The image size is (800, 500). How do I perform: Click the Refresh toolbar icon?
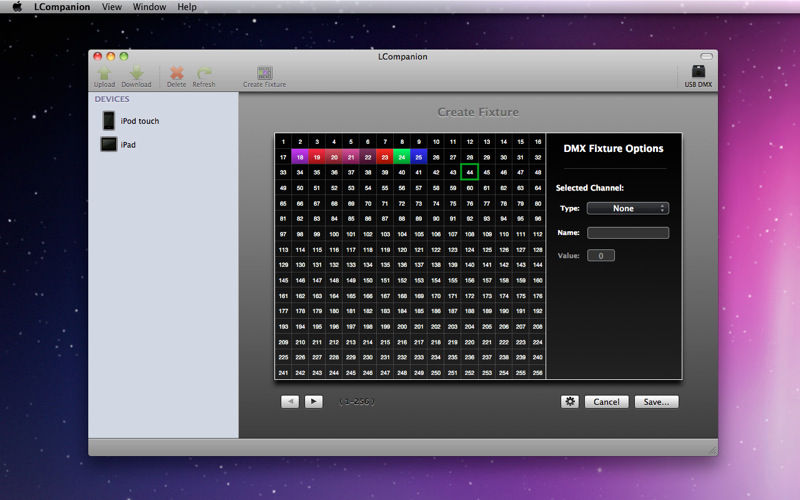pyautogui.click(x=204, y=75)
